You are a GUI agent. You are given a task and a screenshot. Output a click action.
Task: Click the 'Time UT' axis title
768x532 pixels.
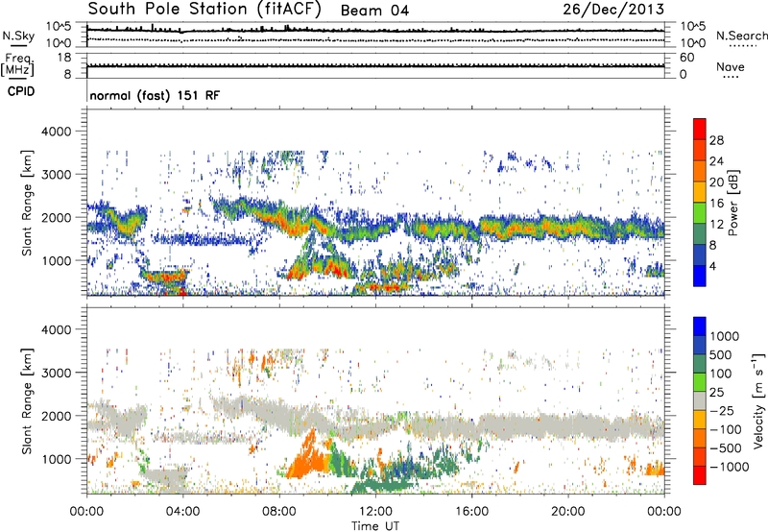click(x=375, y=525)
